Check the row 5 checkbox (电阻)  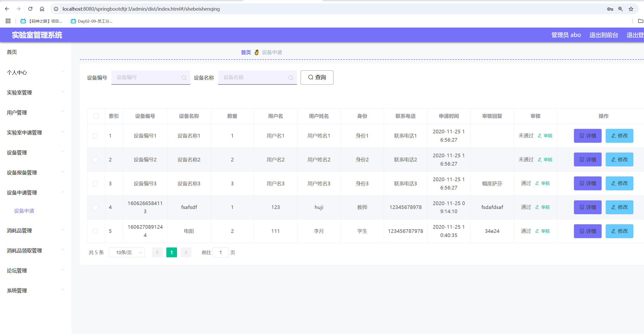[96, 231]
